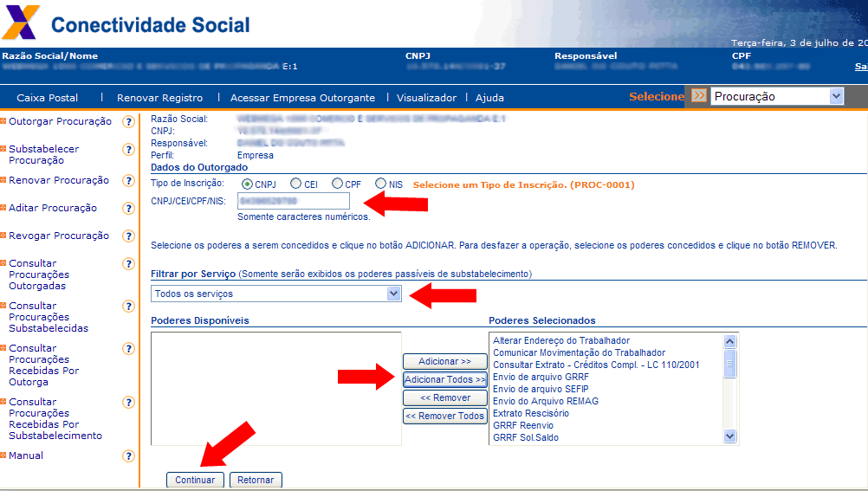Open Consultar Procurações Outorgadas link
This screenshot has width=868, height=491.
coord(39,275)
